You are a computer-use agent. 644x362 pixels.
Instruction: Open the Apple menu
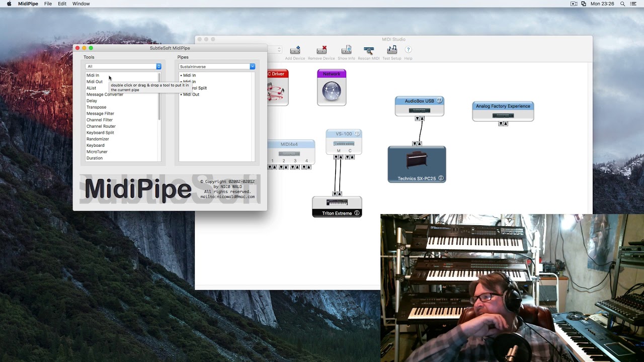click(9, 4)
